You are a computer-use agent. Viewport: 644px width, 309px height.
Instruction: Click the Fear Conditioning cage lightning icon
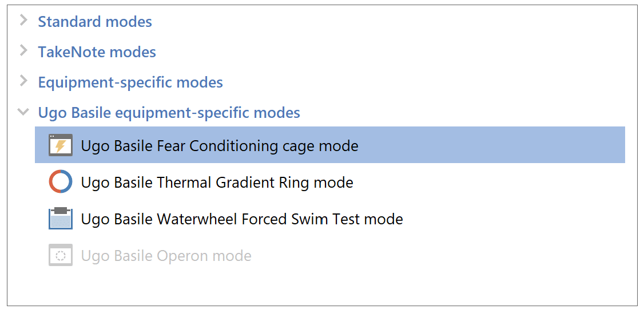pos(60,146)
